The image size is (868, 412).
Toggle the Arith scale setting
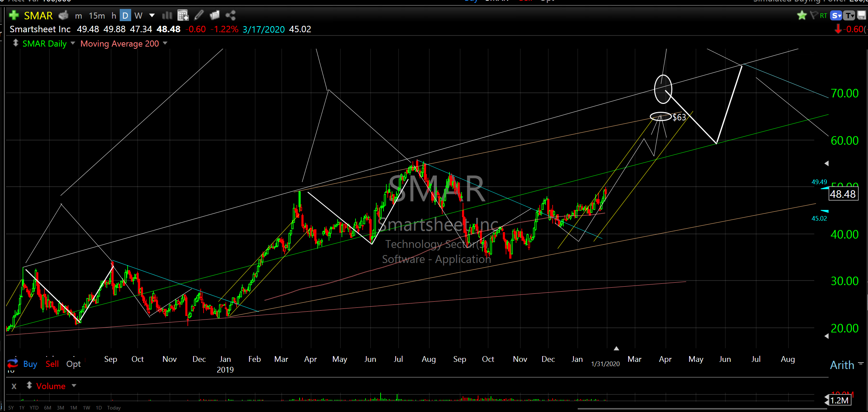pyautogui.click(x=842, y=365)
